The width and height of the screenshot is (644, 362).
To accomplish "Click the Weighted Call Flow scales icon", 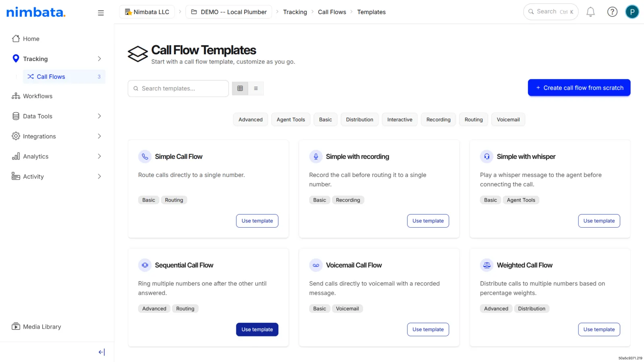I will [487, 265].
